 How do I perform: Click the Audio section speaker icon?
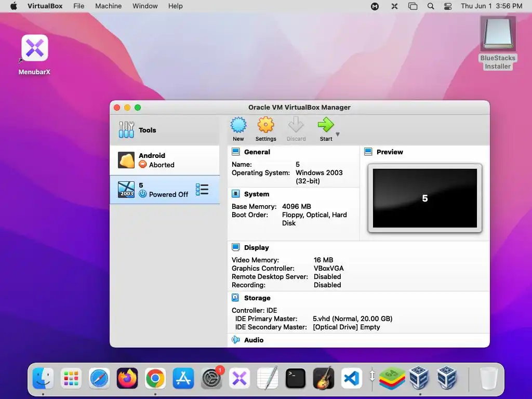coord(235,340)
